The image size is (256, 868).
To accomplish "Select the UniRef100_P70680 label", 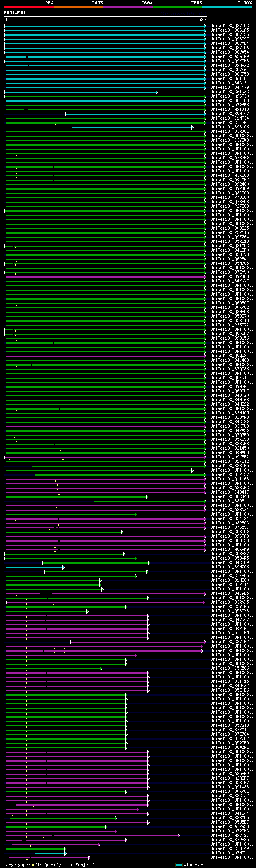I will tap(230, 198).
